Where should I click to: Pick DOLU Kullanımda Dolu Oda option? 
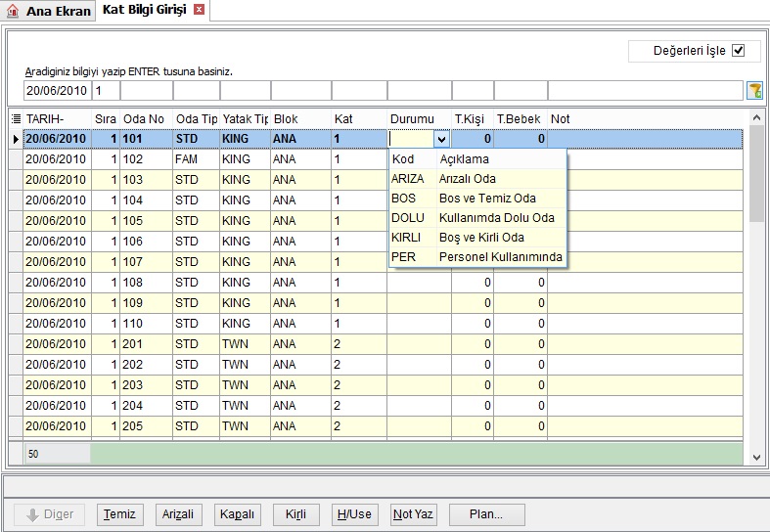(477, 218)
